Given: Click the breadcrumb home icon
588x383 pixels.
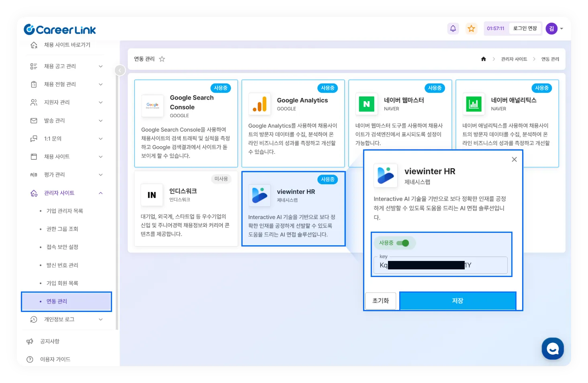Looking at the screenshot, I should tap(484, 59).
